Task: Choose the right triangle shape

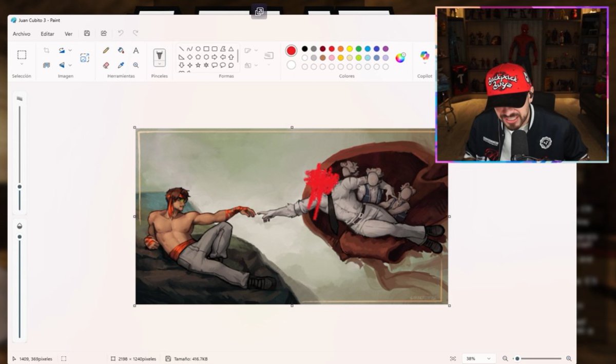Action: coord(182,57)
